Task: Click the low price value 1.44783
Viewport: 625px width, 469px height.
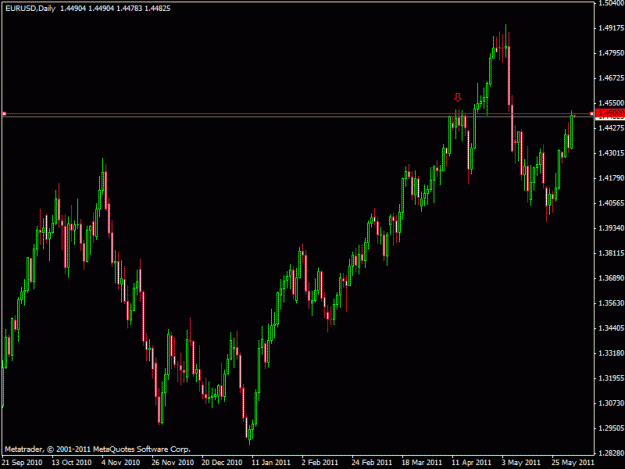Action: click(x=129, y=8)
